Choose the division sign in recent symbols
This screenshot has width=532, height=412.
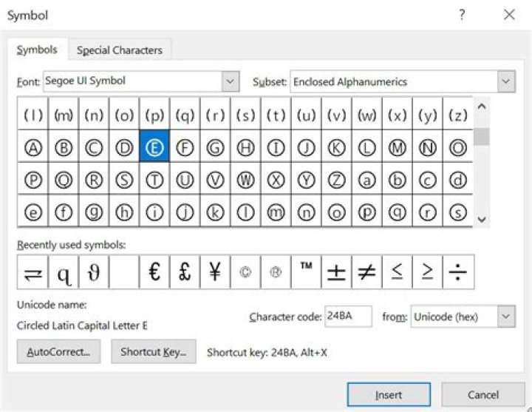(458, 273)
